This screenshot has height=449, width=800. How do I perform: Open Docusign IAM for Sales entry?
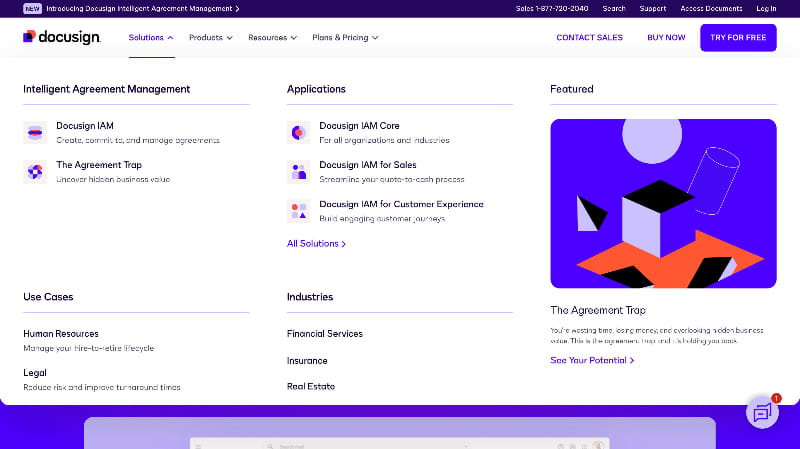pyautogui.click(x=368, y=165)
